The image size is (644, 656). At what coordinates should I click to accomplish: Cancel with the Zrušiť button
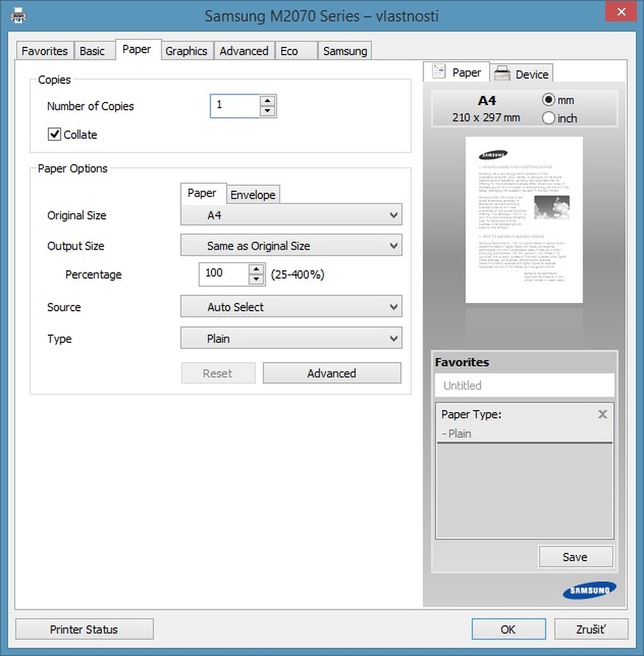pyautogui.click(x=591, y=629)
